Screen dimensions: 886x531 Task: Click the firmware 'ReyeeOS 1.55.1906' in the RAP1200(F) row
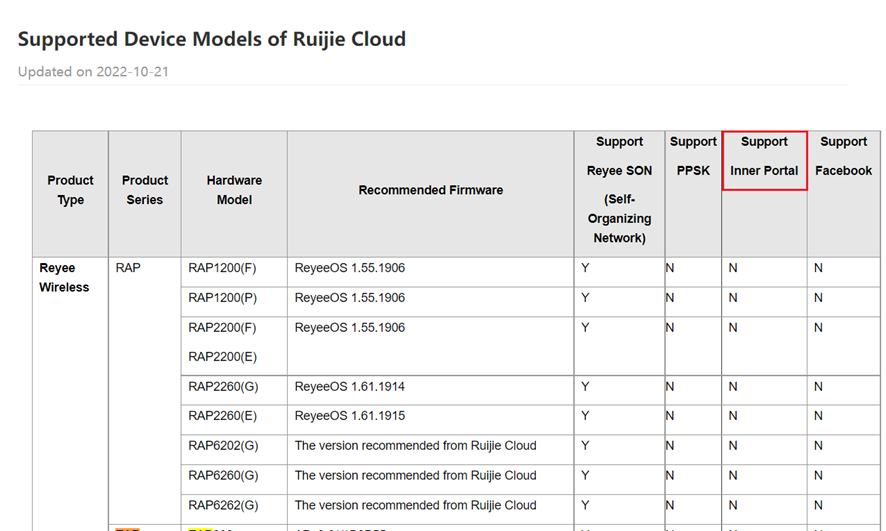click(x=350, y=268)
